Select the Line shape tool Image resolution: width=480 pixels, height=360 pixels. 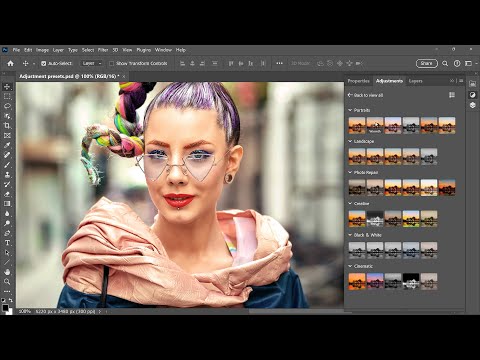[x=7, y=262]
